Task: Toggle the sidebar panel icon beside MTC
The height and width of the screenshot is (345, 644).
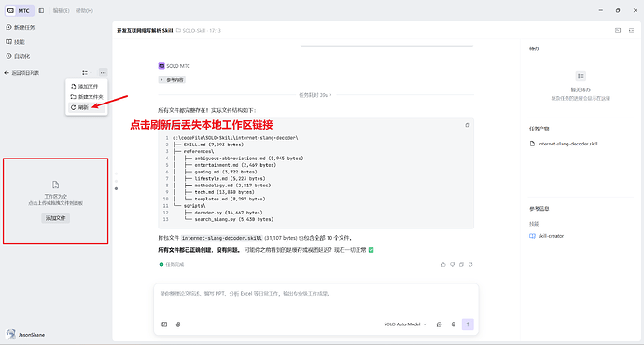Action: 41,10
